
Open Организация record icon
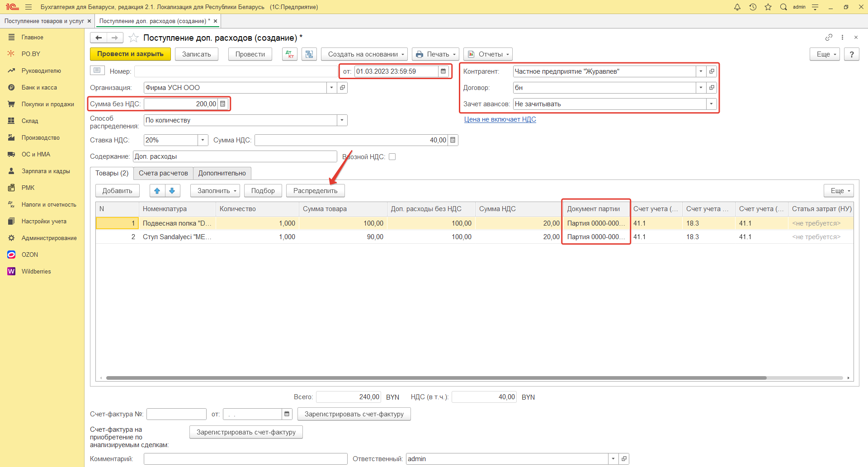342,88
